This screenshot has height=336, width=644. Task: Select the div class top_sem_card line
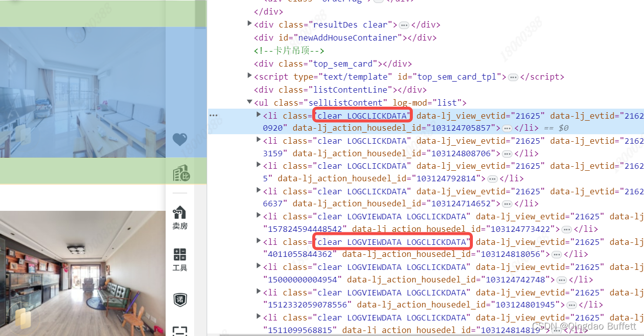tap(333, 64)
